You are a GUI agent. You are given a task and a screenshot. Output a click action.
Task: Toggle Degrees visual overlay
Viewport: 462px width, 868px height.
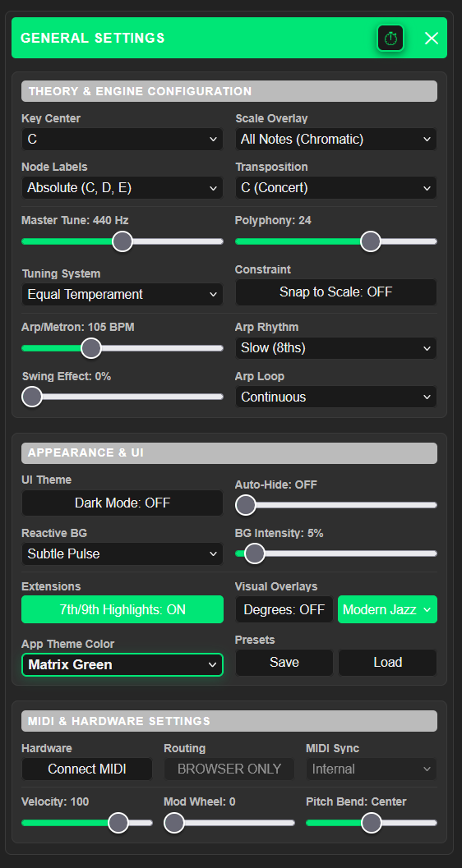tap(284, 609)
